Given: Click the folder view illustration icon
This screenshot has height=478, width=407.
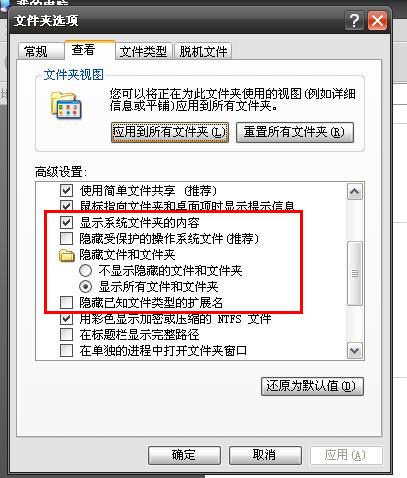Looking at the screenshot, I should (66, 106).
